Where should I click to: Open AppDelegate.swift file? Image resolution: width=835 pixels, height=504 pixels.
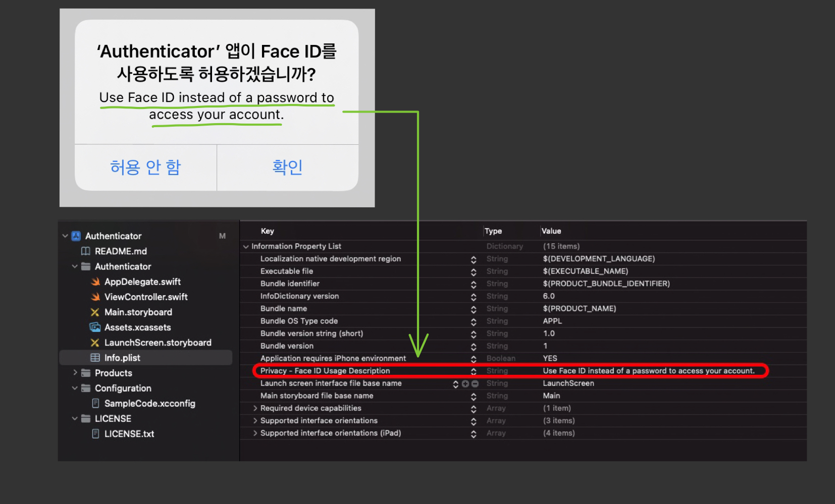coord(142,282)
